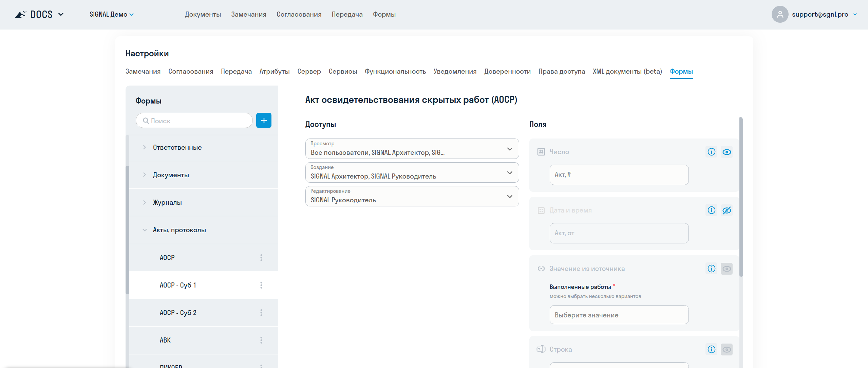This screenshot has height=368, width=868.
Task: Open the DOCS product switcher chevron
Action: 61,14
